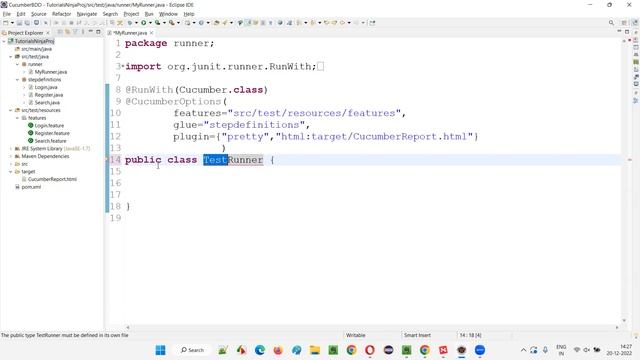Screen dimensions: 640x360
Task: Click the taskbar Search box
Action: [x=192, y=350]
